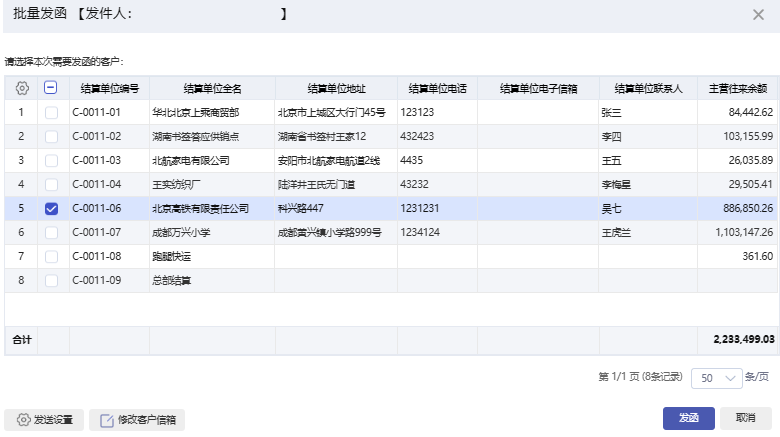Uncheck the checkbox for C-0011-06 row
This screenshot has width=780, height=437.
click(51, 208)
